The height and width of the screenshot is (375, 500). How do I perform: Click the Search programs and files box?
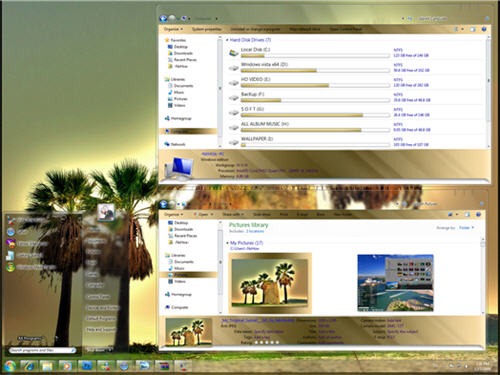(42, 351)
